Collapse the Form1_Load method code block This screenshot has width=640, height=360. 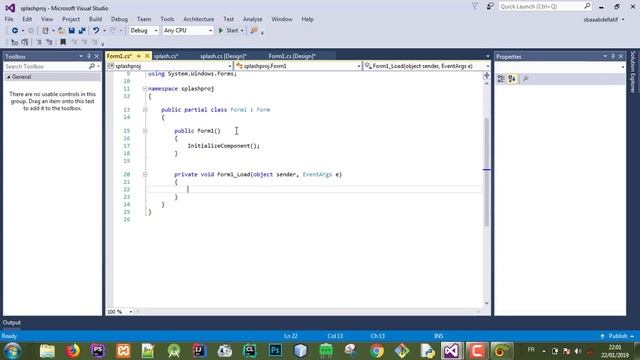point(145,175)
